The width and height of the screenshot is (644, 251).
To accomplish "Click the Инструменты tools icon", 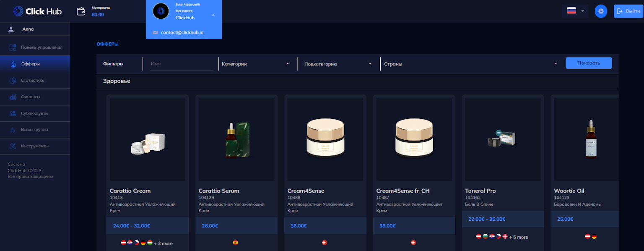I will coord(13,146).
